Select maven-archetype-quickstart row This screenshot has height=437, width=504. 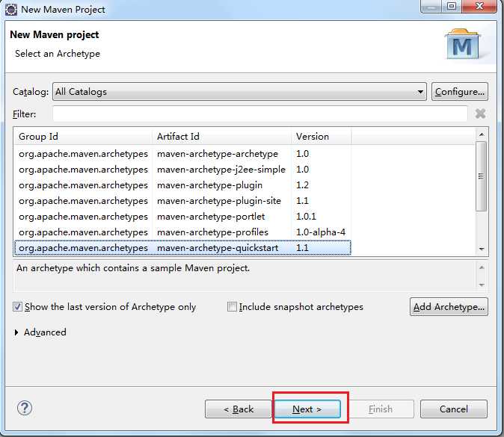click(x=182, y=248)
